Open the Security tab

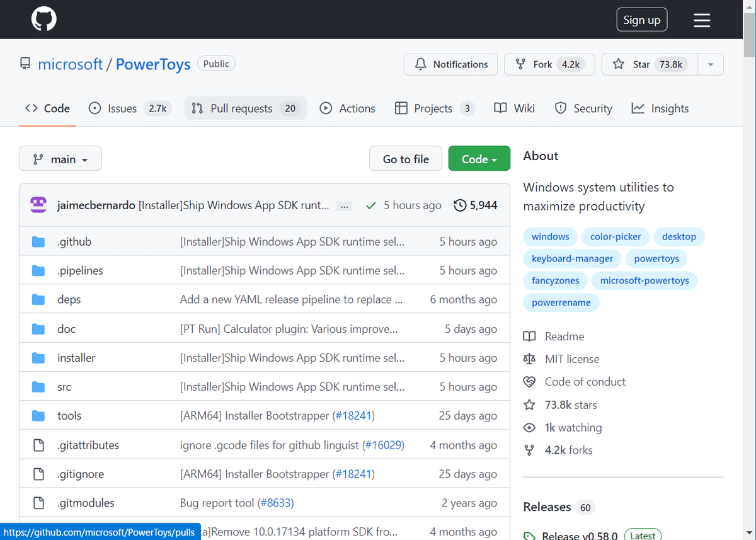pyautogui.click(x=583, y=108)
